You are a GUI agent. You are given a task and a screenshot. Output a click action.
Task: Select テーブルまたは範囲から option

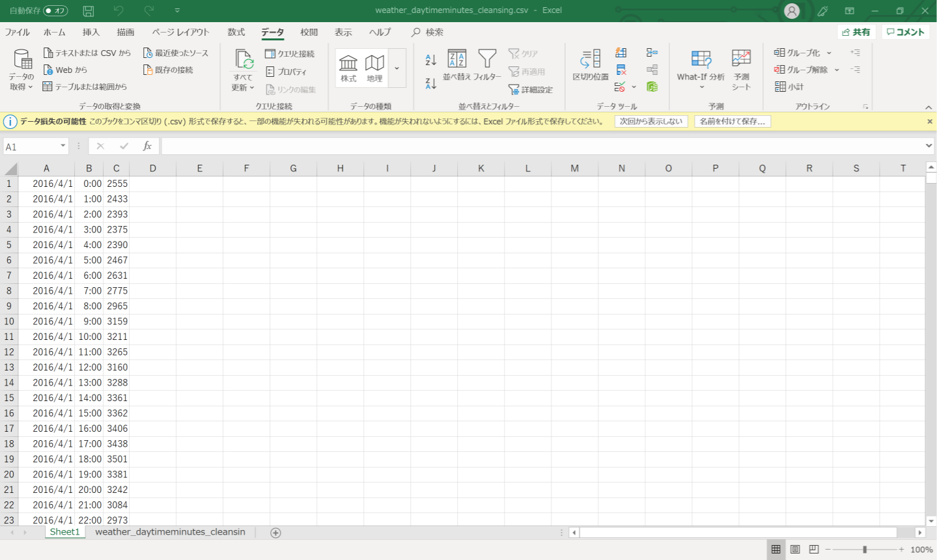[x=85, y=87]
